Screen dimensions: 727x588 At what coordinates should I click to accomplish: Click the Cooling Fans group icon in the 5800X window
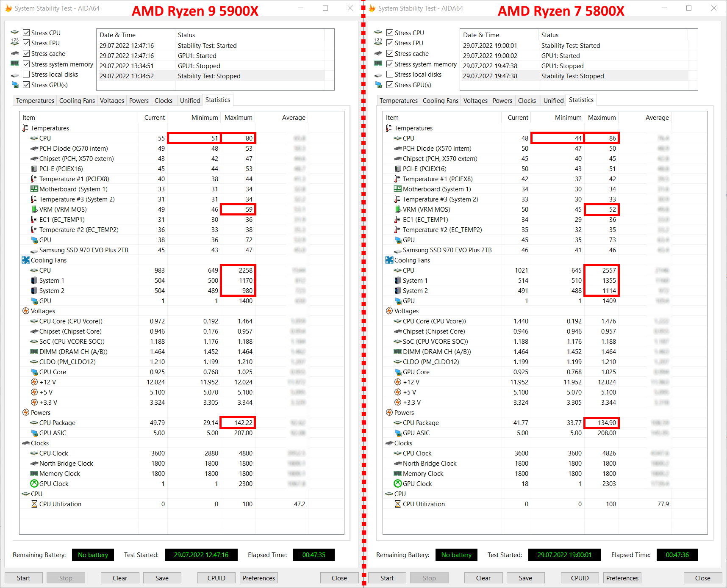pyautogui.click(x=389, y=260)
